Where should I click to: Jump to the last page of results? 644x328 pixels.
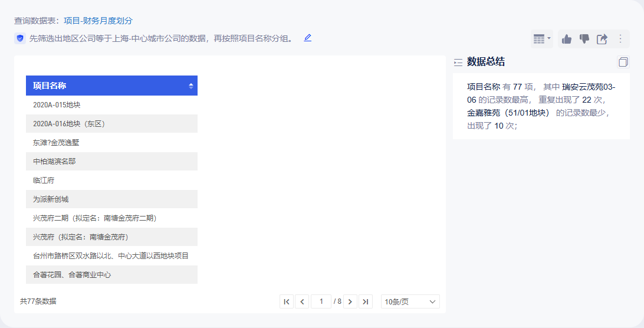(366, 301)
